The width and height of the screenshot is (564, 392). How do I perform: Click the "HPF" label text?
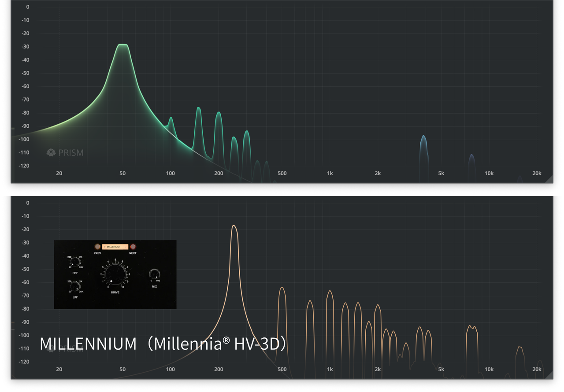(75, 273)
